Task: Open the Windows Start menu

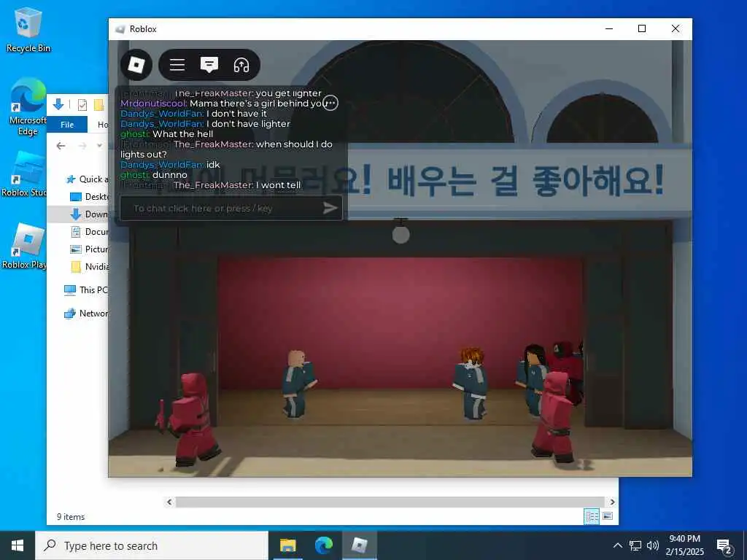Action: 18,545
